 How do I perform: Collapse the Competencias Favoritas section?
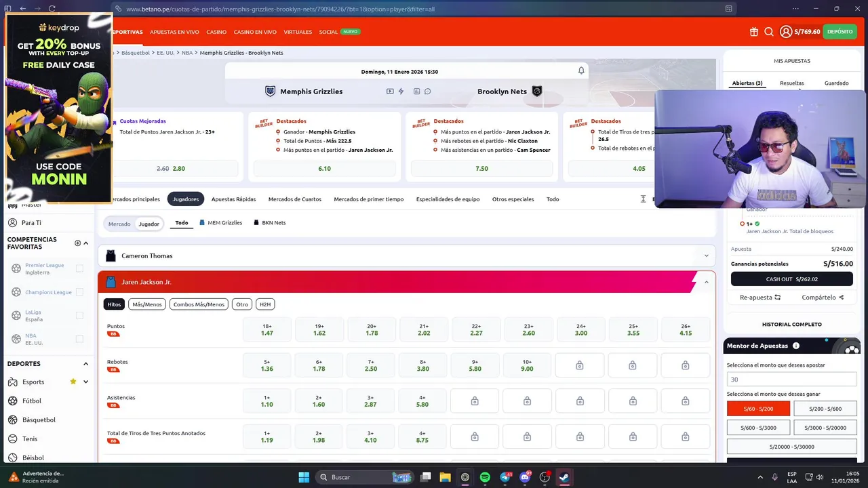click(85, 243)
